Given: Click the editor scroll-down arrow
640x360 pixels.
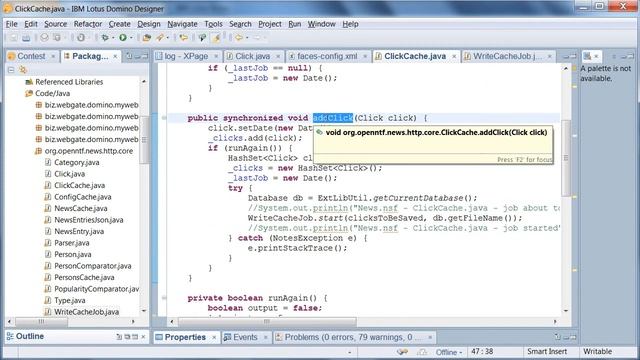Looking at the screenshot, I should (566, 311).
